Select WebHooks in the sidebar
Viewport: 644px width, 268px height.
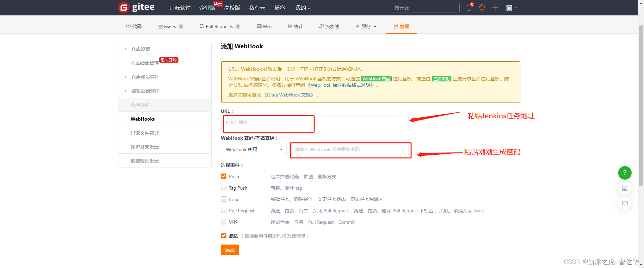165,119
